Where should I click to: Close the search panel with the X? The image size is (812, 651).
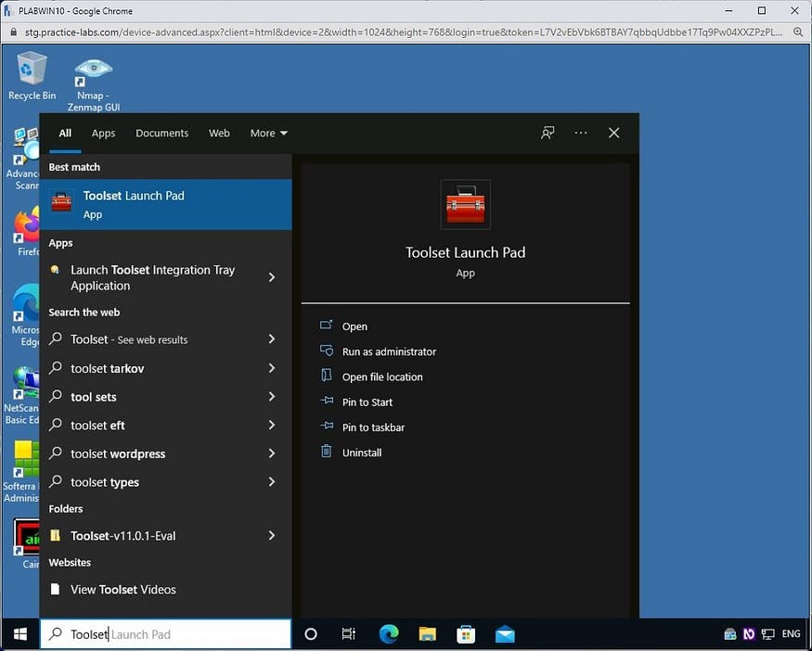pos(613,133)
